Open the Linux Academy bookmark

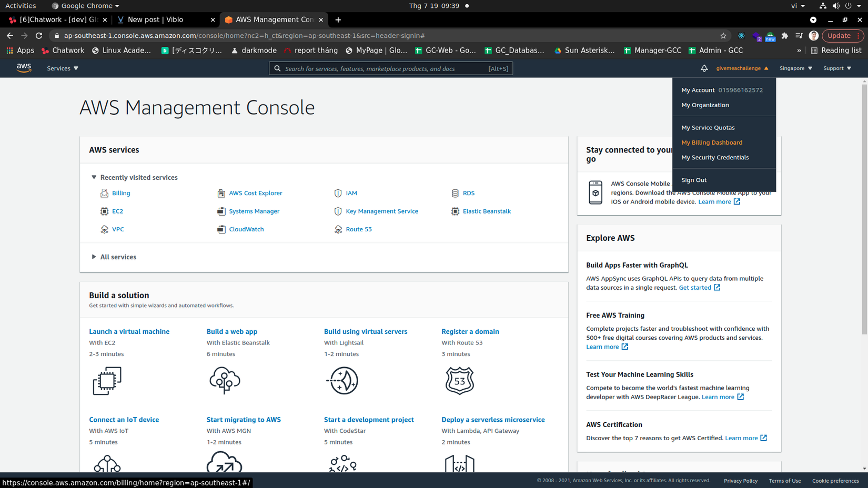click(122, 50)
